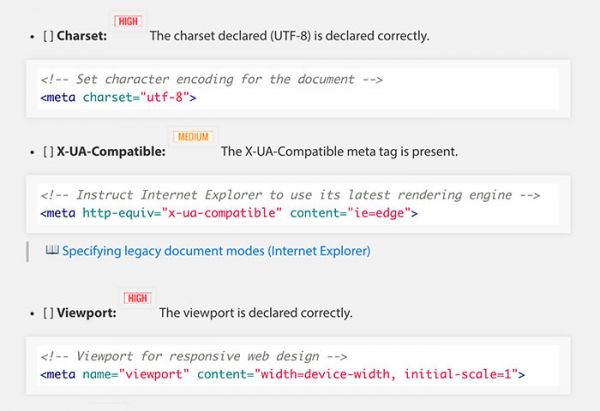Mark the Viewport item as done
The width and height of the screenshot is (600, 411).
49,313
